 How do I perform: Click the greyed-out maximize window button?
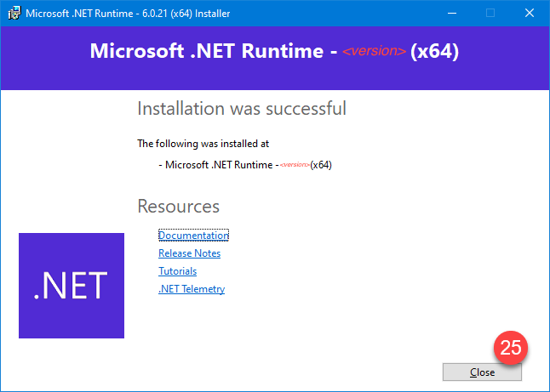click(490, 14)
